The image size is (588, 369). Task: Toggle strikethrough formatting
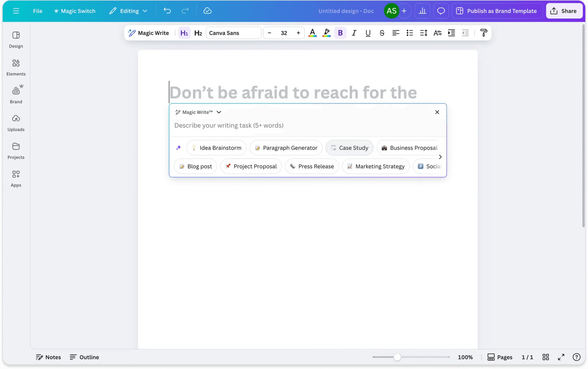tap(382, 33)
